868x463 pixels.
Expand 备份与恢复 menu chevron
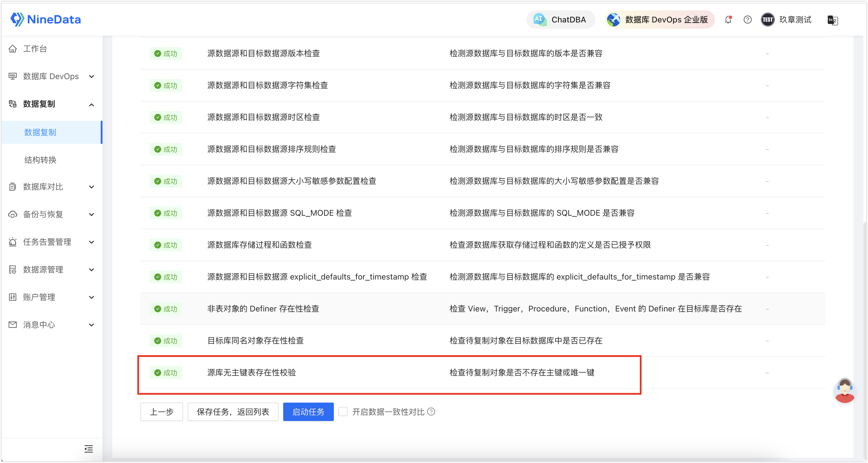[91, 215]
